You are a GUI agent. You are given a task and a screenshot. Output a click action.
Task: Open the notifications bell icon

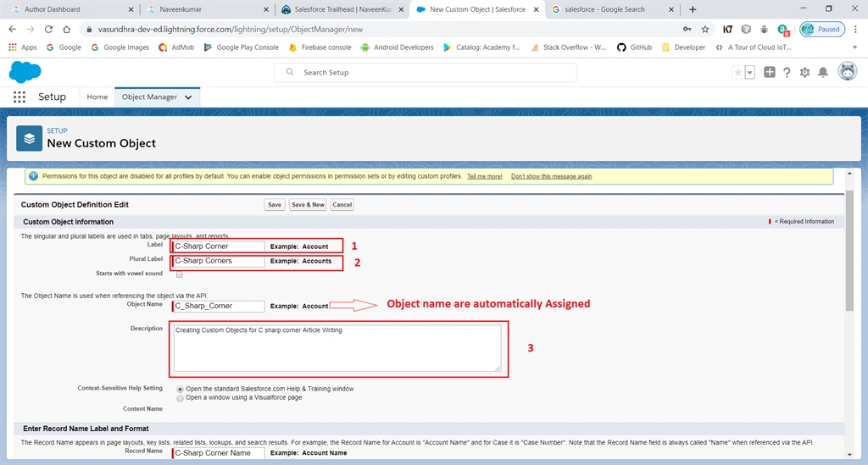tap(823, 73)
